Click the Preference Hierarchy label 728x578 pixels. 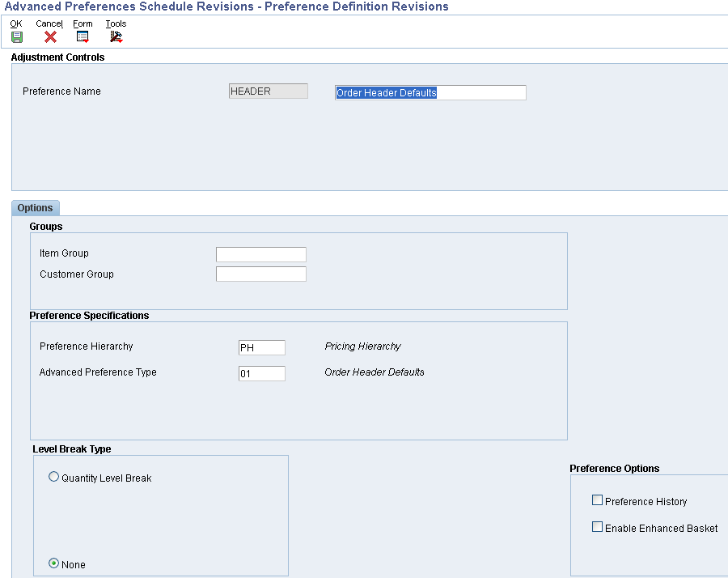point(87,346)
